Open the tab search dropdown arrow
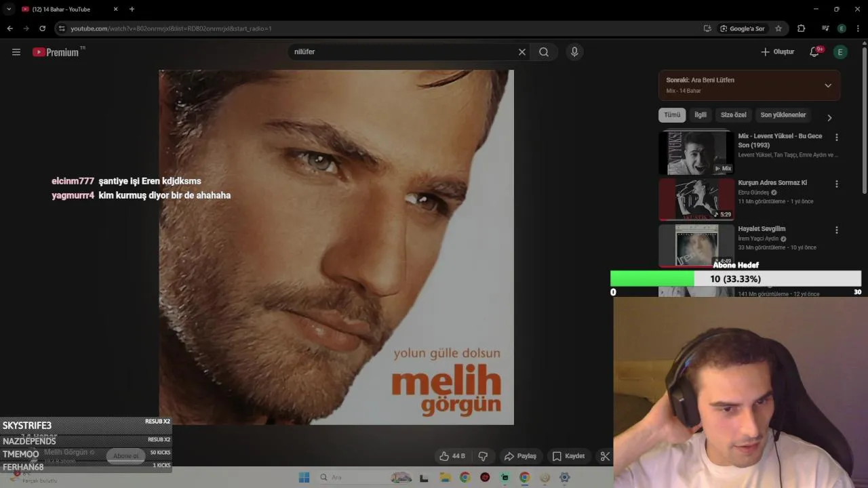 [x=9, y=9]
